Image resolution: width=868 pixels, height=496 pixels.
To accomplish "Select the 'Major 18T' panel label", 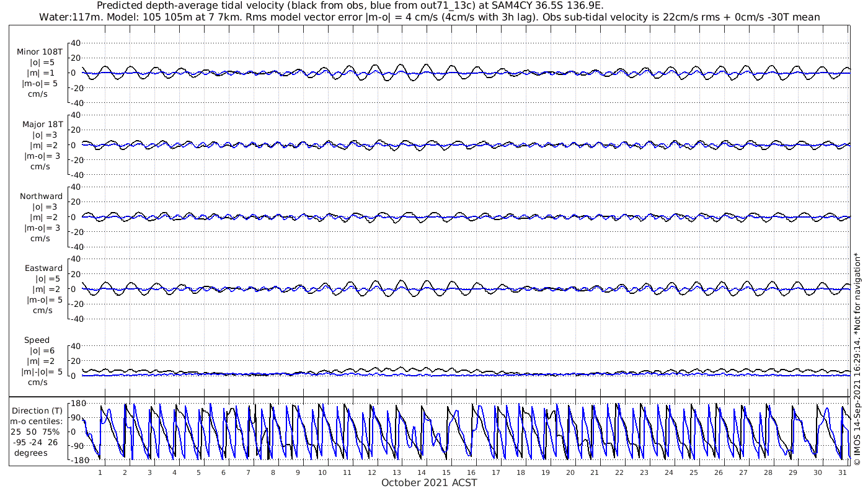I will click(42, 124).
